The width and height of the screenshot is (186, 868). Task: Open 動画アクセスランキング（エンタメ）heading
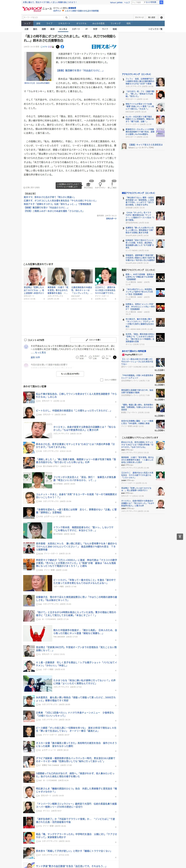click(138, 270)
